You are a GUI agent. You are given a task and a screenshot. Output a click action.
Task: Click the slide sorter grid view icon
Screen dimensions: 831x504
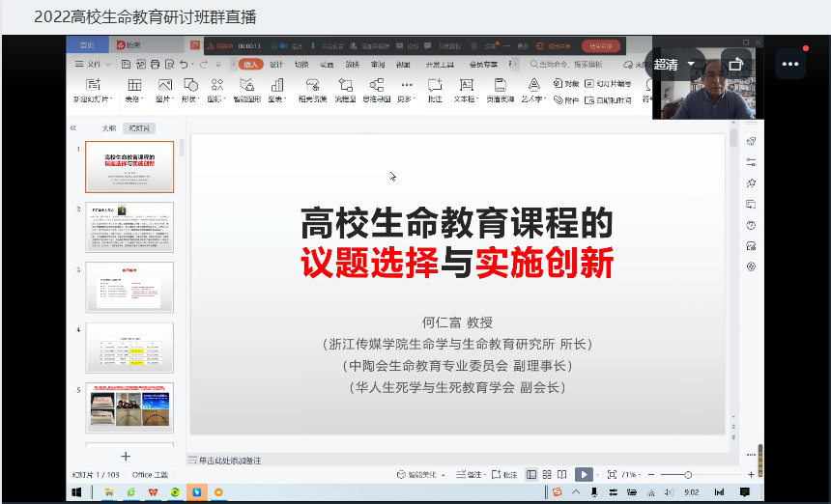[x=547, y=474]
